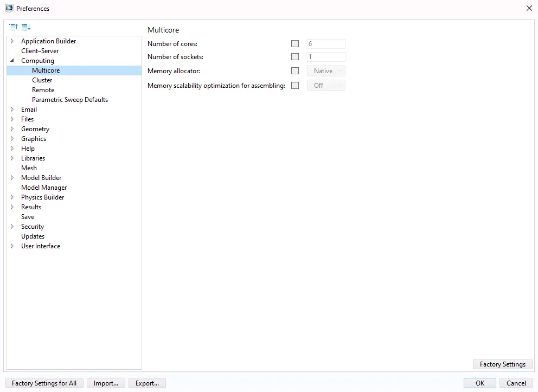538x392 pixels.
Task: Open the Memory scalability Off dropdown
Action: [326, 85]
